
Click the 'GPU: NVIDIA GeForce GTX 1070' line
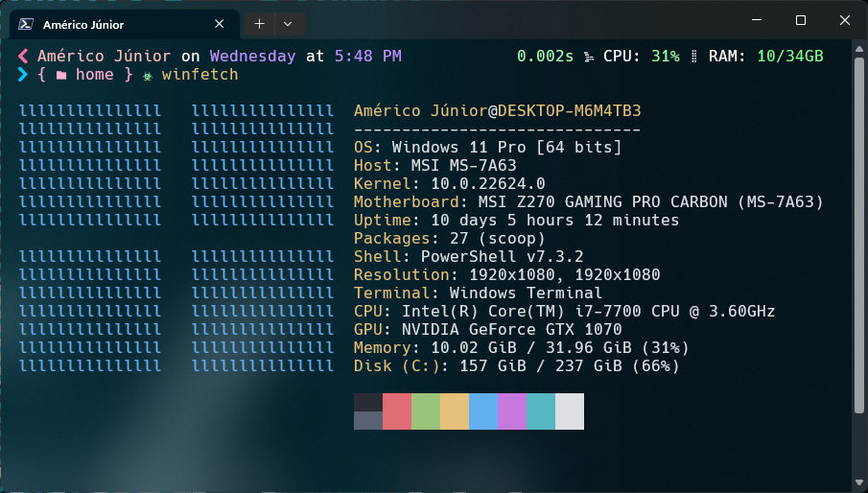487,330
